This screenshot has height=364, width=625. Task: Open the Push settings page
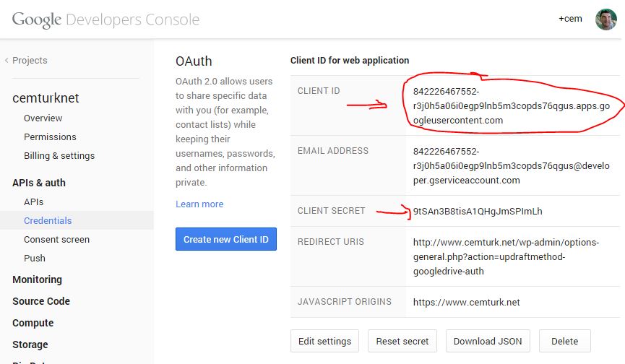35,258
